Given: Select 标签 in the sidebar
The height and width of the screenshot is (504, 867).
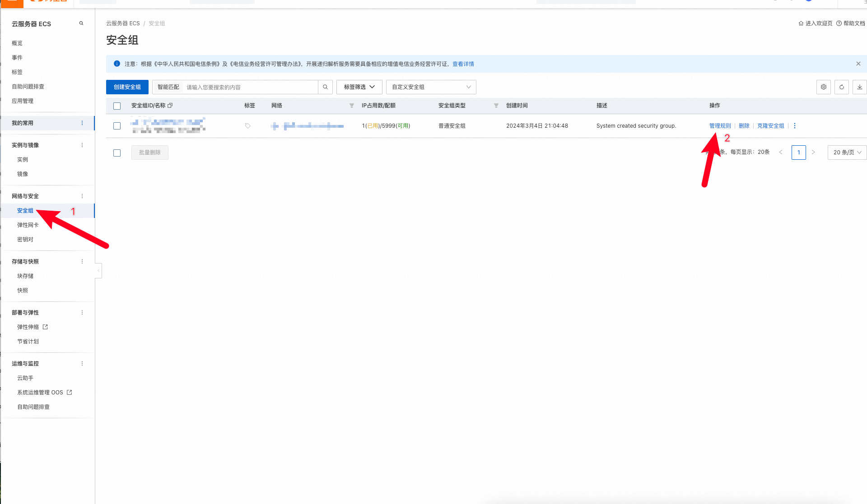Looking at the screenshot, I should click(17, 72).
